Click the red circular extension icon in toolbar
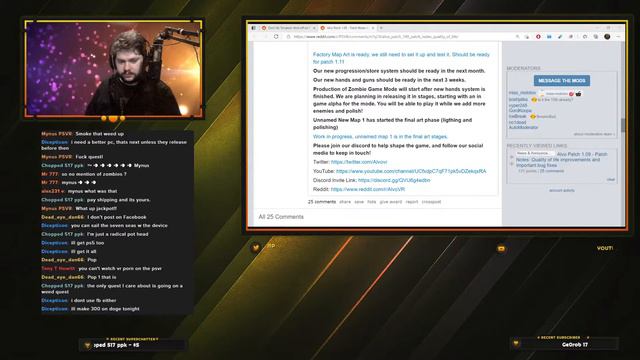The image size is (640, 360). [538, 37]
